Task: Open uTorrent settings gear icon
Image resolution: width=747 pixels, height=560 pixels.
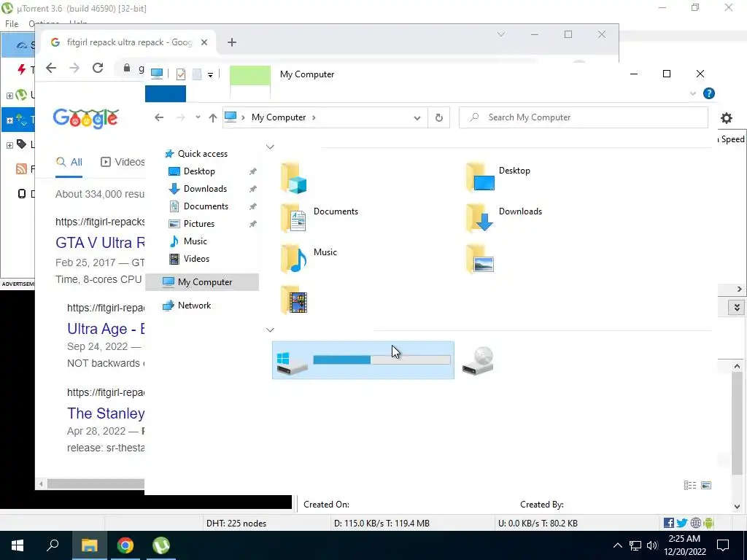Action: [x=726, y=117]
